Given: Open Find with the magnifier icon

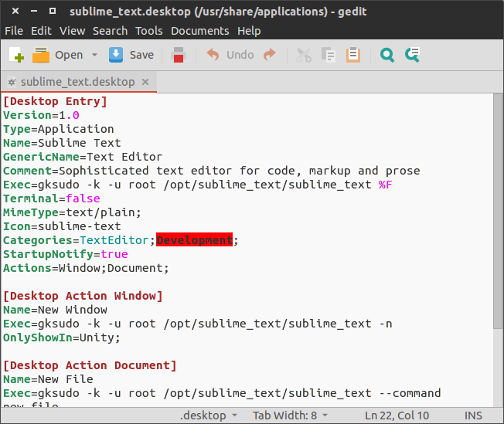Looking at the screenshot, I should [387, 55].
